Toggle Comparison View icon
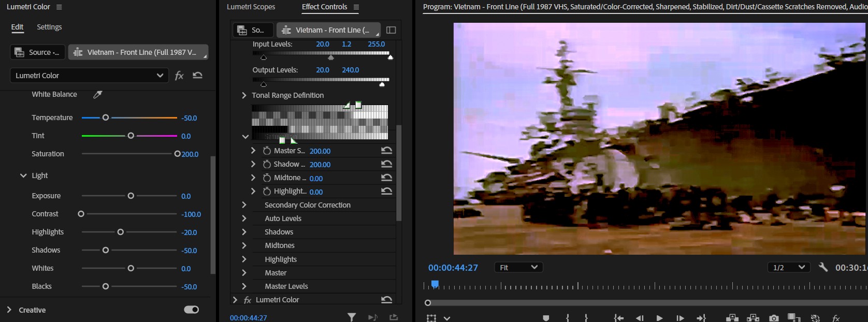This screenshot has height=322, width=868. tap(794, 318)
